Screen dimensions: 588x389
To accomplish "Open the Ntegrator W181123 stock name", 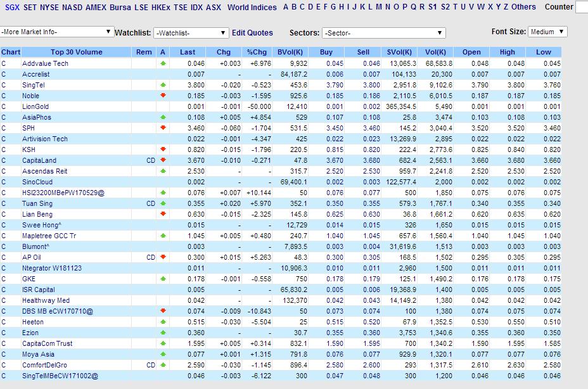I will [x=52, y=268].
